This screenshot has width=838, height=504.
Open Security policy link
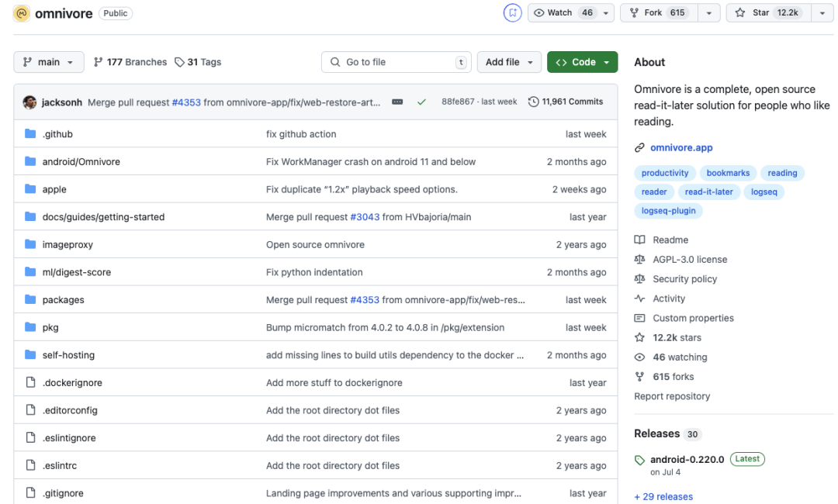tap(684, 278)
